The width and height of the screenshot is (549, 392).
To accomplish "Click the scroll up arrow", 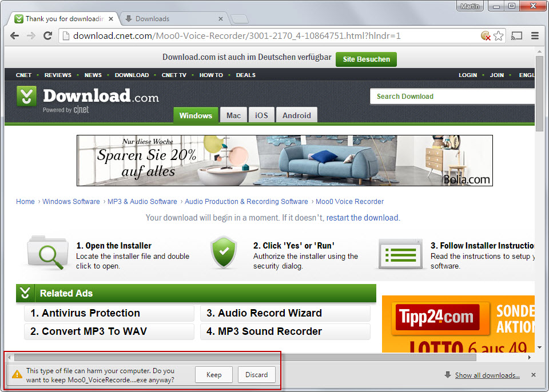I will pyautogui.click(x=539, y=52).
